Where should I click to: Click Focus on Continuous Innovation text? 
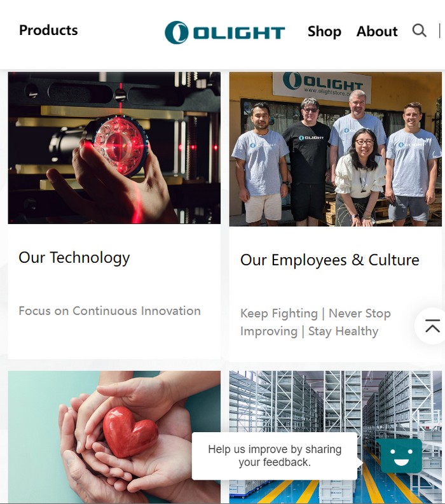(109, 311)
